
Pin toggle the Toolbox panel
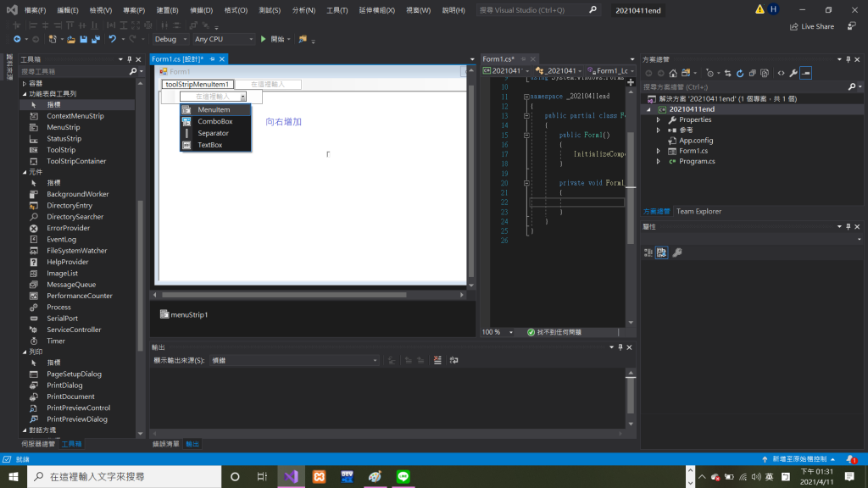(x=130, y=59)
